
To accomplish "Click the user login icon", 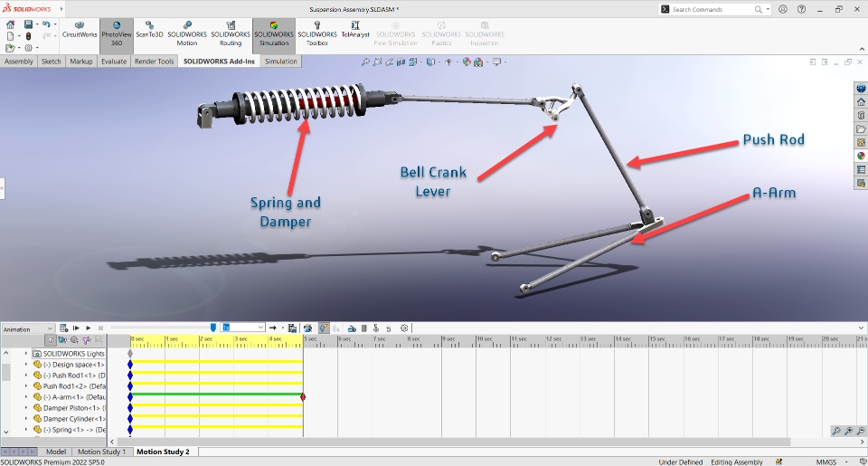I will click(x=783, y=9).
